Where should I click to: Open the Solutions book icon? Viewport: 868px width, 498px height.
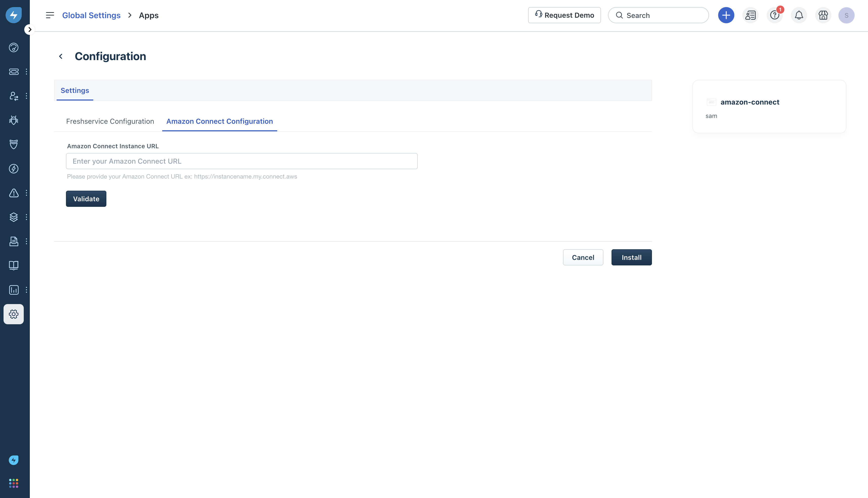pyautogui.click(x=14, y=265)
